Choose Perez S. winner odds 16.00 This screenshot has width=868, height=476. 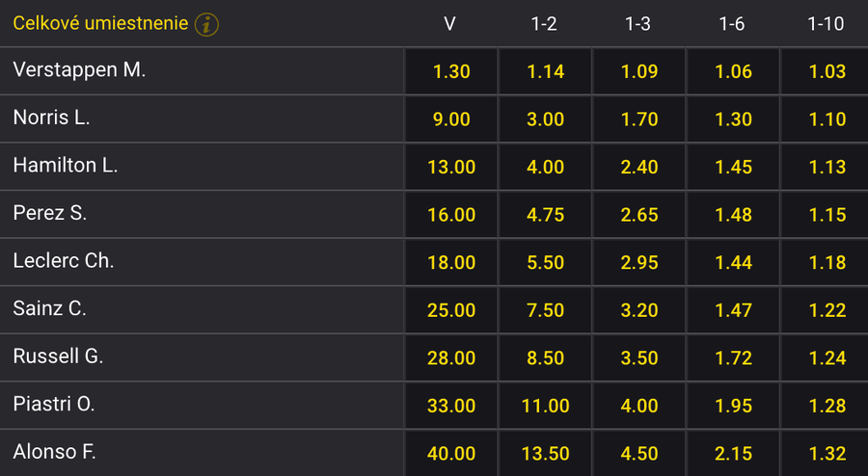click(x=451, y=215)
